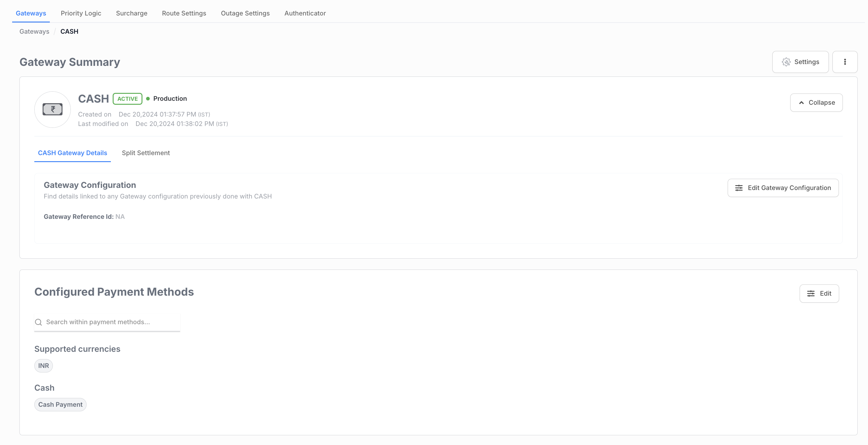Screen dimensions: 868x445
Task: Open Route Settings tab
Action: point(184,13)
